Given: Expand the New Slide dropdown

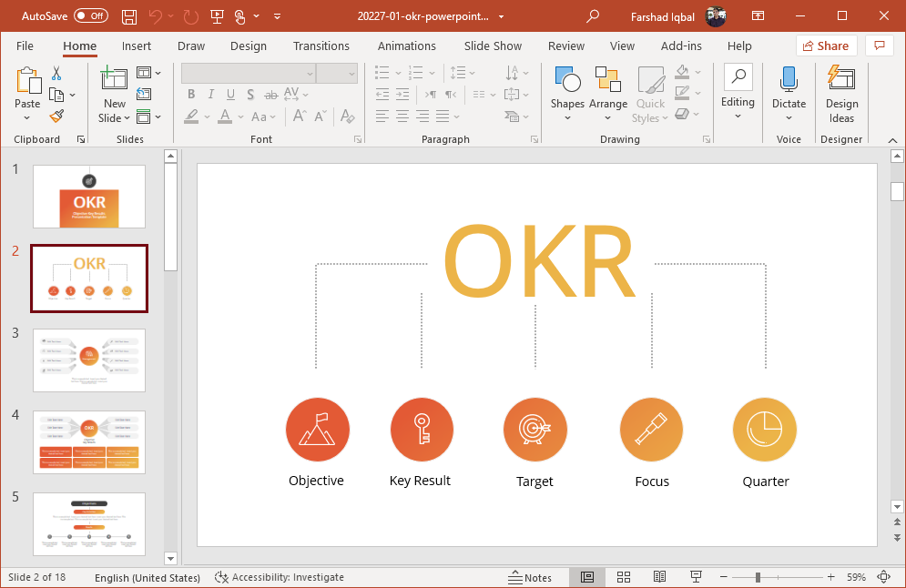Looking at the screenshot, I should click(x=115, y=117).
